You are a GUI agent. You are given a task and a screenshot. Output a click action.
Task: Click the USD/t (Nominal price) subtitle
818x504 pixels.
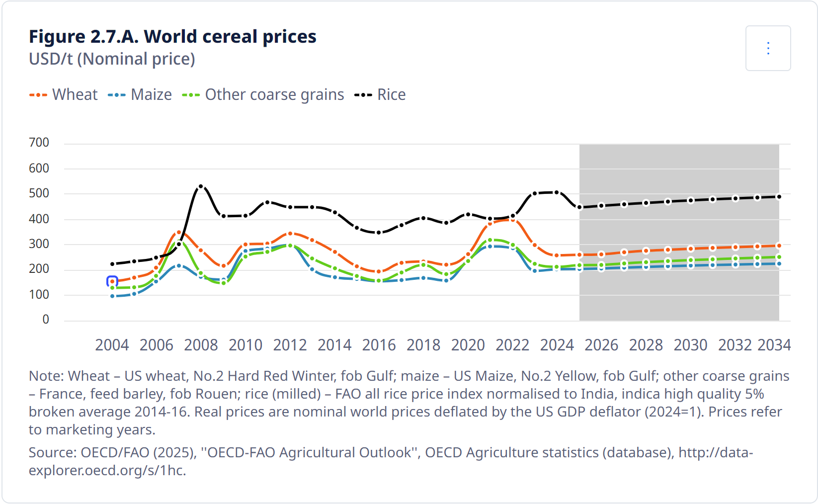(x=112, y=59)
